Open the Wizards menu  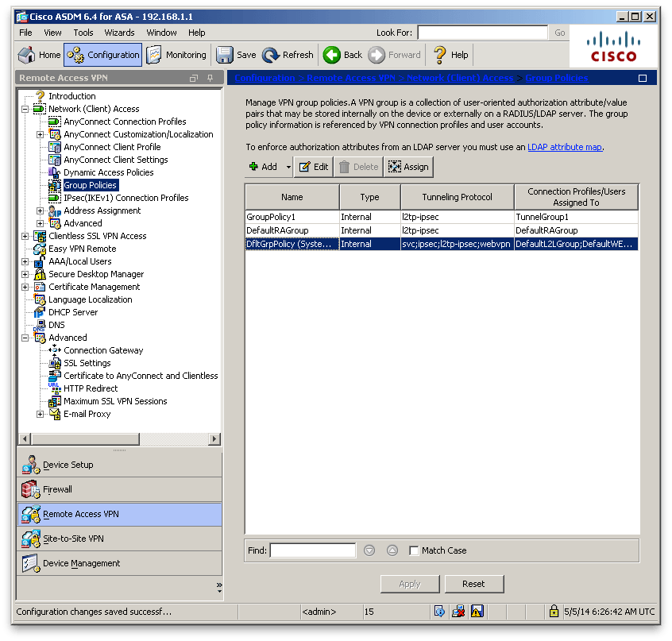click(120, 33)
